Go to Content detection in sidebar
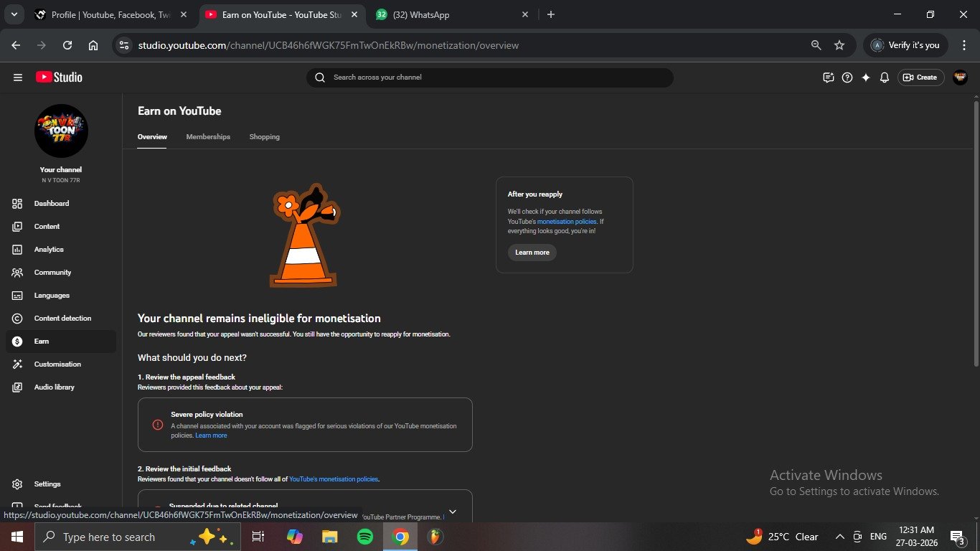This screenshot has height=551, width=980. (x=62, y=319)
